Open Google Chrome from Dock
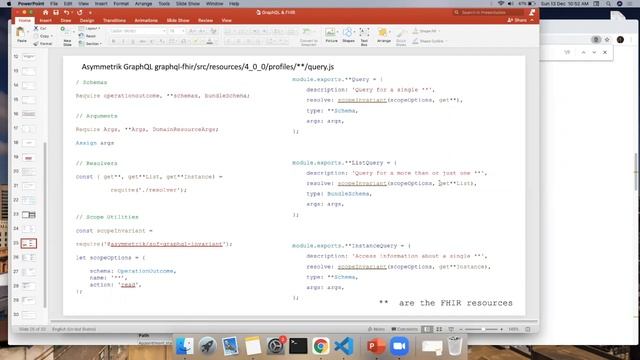The width and height of the screenshot is (640, 360). pos(321,346)
